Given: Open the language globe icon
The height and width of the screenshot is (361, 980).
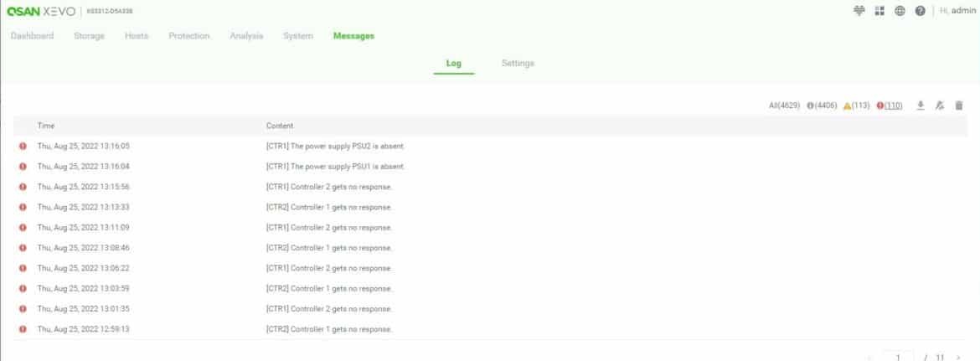Looking at the screenshot, I should point(900,11).
